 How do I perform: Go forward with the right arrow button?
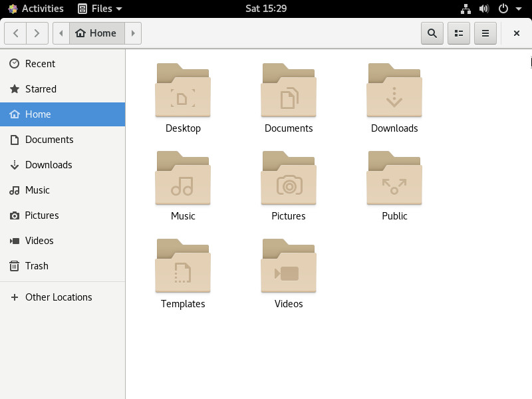pos(37,33)
